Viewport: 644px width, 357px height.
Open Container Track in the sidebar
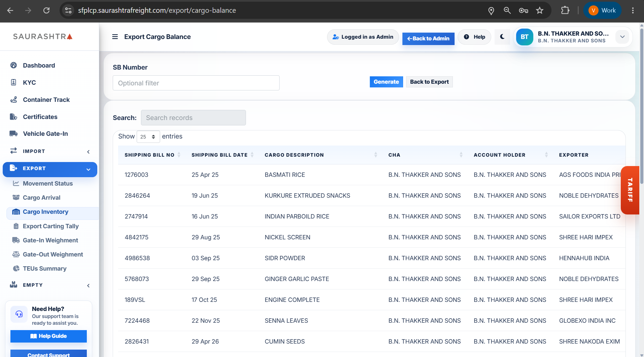[46, 100]
